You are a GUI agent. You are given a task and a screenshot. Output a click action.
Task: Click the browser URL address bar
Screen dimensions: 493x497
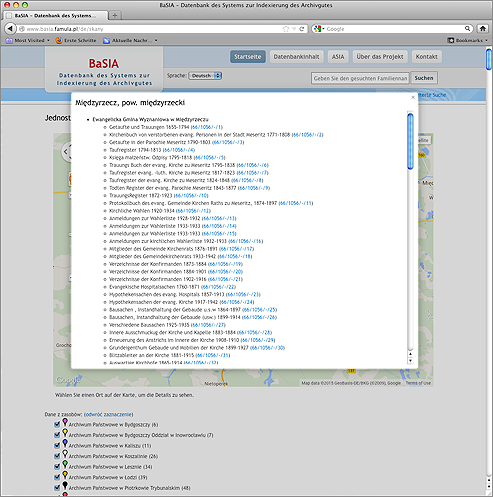coord(150,29)
